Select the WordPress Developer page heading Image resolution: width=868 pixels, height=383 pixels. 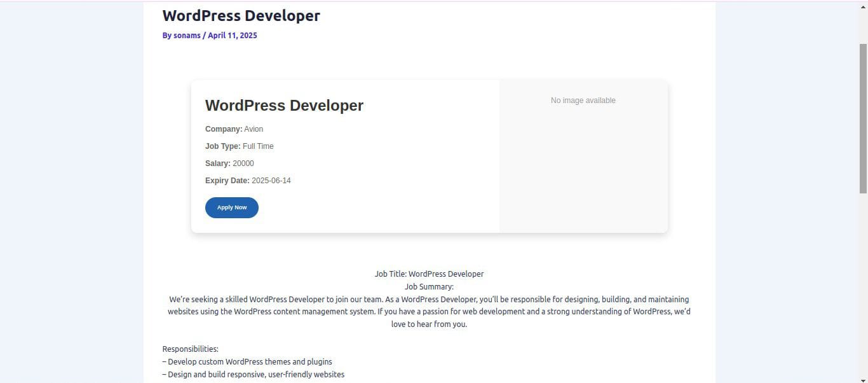[241, 15]
